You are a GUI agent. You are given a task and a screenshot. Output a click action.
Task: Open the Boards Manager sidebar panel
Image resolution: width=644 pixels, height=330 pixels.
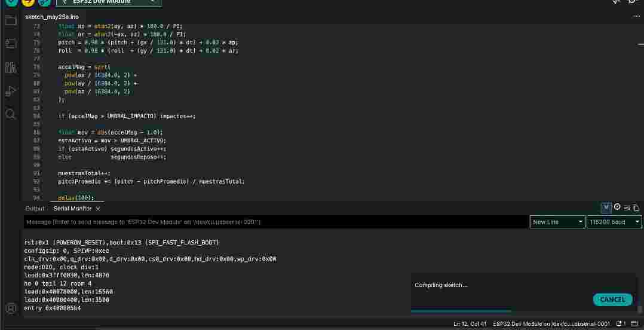pyautogui.click(x=11, y=44)
